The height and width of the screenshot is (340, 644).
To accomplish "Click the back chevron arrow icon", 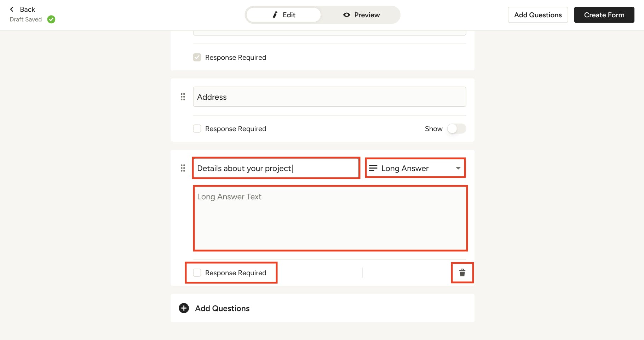I will [12, 9].
